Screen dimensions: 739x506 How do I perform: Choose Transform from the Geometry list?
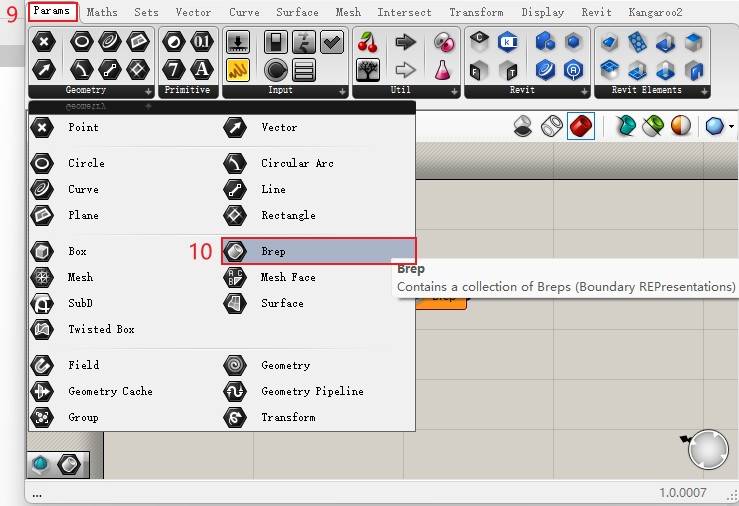point(319,417)
